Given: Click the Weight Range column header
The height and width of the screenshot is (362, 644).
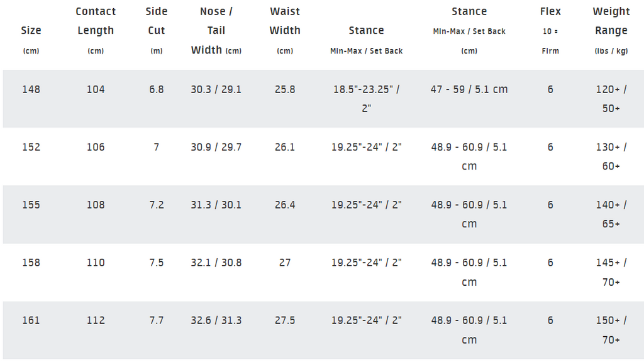Looking at the screenshot, I should (611, 30).
